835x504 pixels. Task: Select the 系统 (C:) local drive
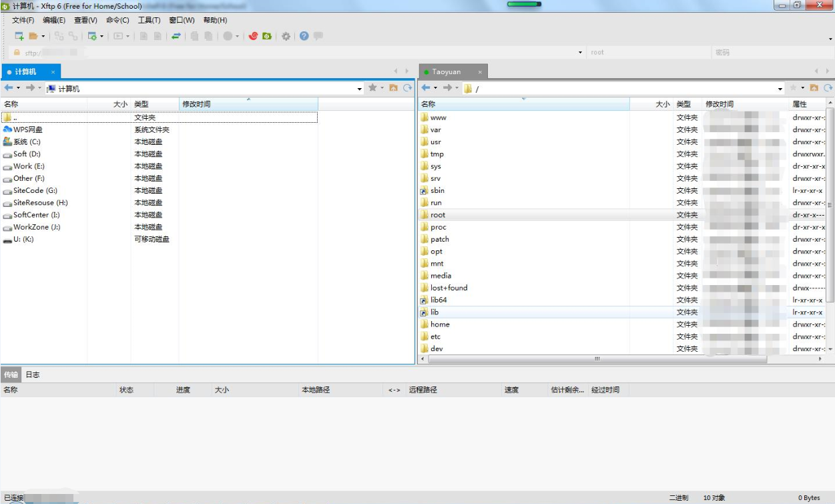[21, 142]
